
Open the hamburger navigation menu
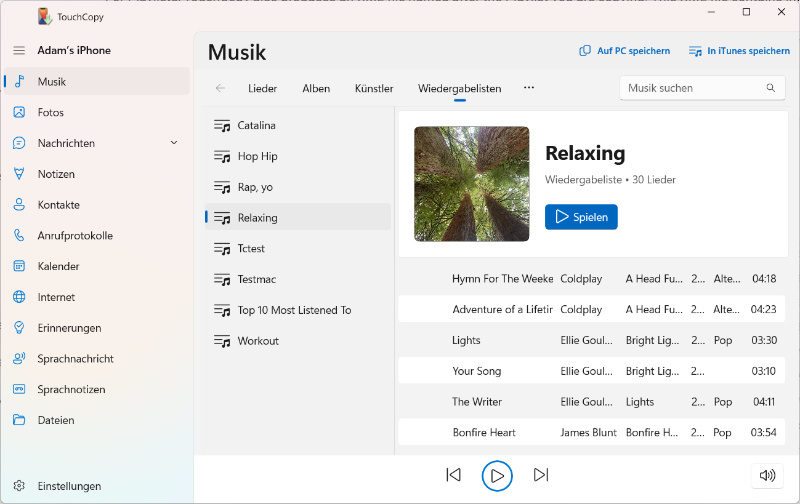19,51
